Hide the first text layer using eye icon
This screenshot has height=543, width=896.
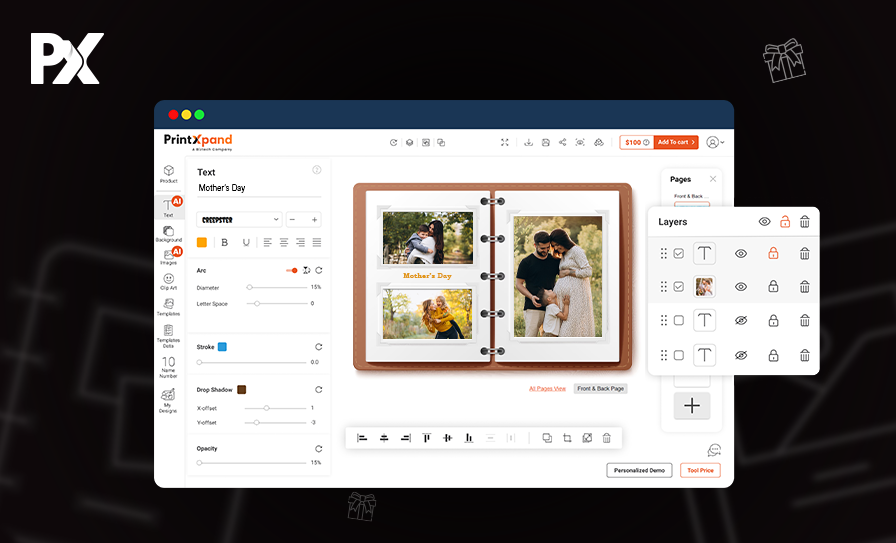click(x=741, y=254)
